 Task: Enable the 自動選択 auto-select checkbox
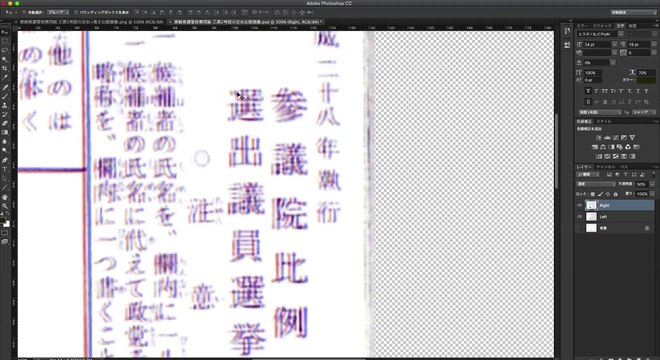(24, 13)
